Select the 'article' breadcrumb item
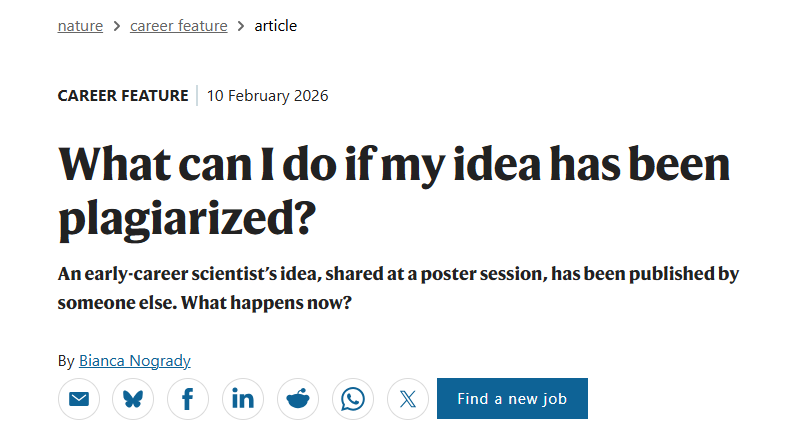The width and height of the screenshot is (805, 448). (x=275, y=26)
